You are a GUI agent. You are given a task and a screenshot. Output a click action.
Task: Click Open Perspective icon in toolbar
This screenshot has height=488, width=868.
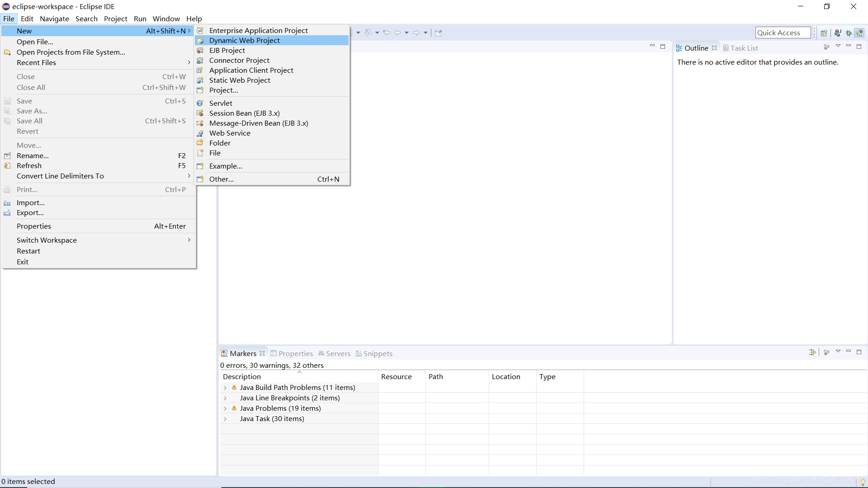(824, 33)
